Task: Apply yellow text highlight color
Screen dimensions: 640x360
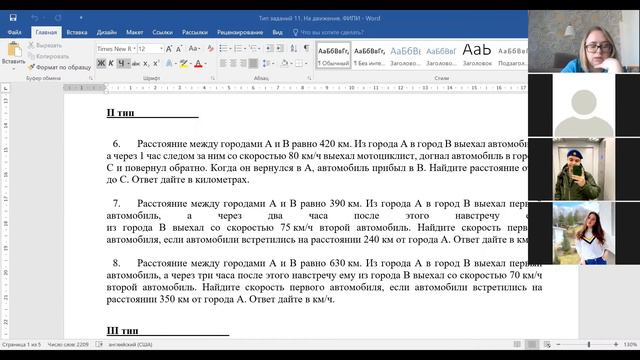Action: 184,63
